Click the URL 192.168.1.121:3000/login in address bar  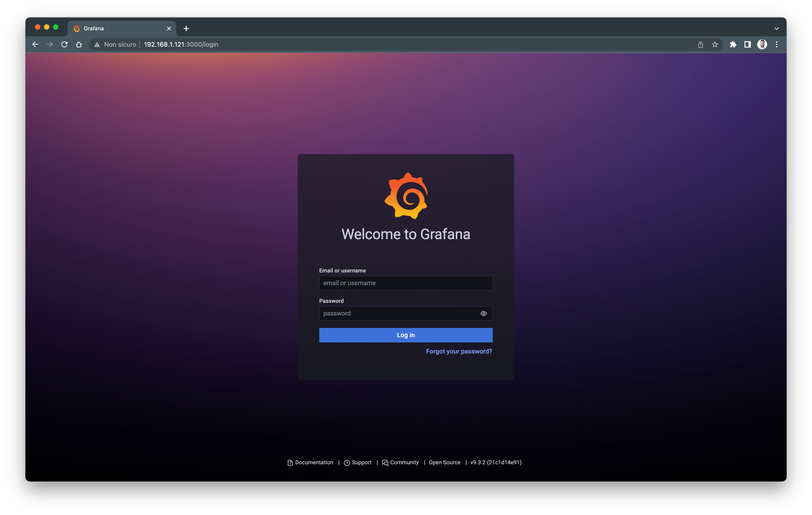(x=181, y=44)
